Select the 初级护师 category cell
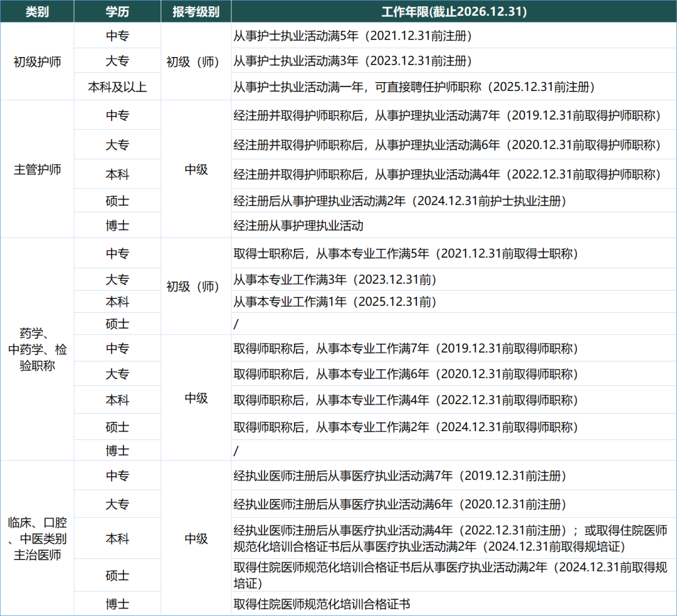677x616 pixels. pos(37,61)
